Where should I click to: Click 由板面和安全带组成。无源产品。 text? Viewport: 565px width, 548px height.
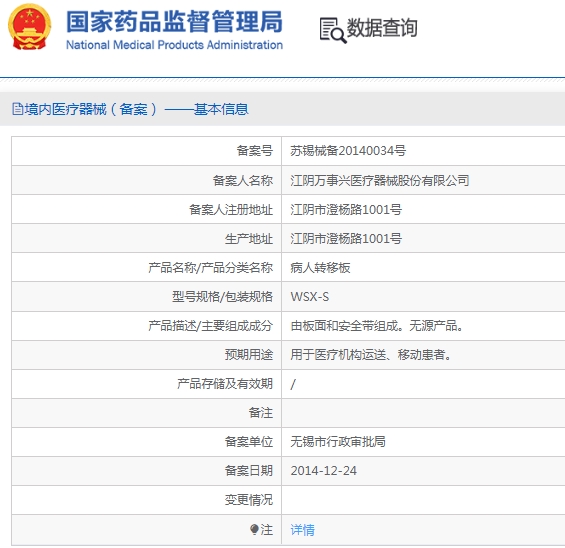tap(377, 326)
